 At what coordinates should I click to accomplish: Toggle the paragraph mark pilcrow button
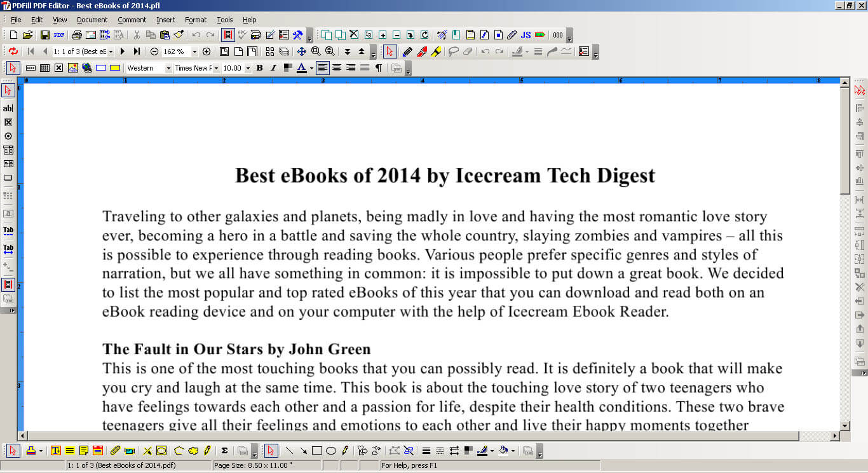pos(379,68)
